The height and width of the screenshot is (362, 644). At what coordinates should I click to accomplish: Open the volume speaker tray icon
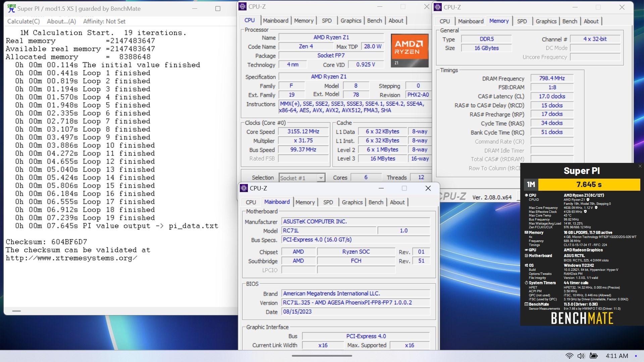tap(581, 356)
